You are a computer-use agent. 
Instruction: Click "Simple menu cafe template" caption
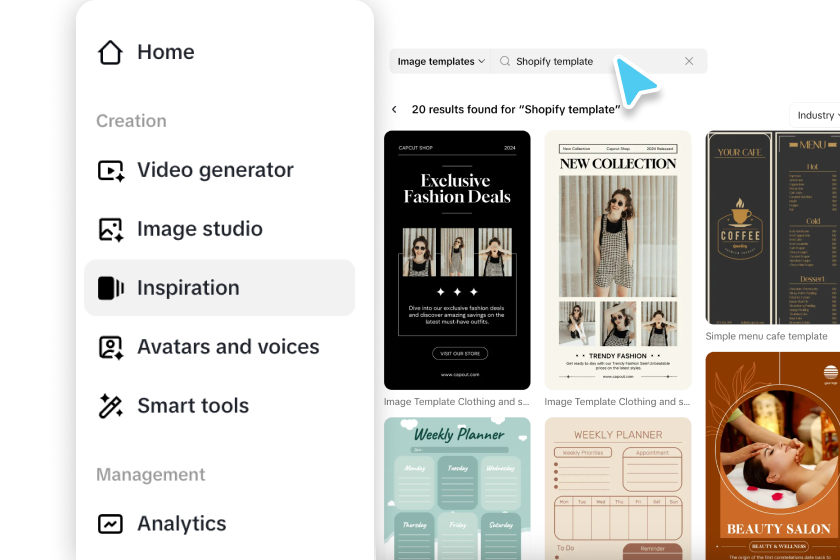pos(766,337)
